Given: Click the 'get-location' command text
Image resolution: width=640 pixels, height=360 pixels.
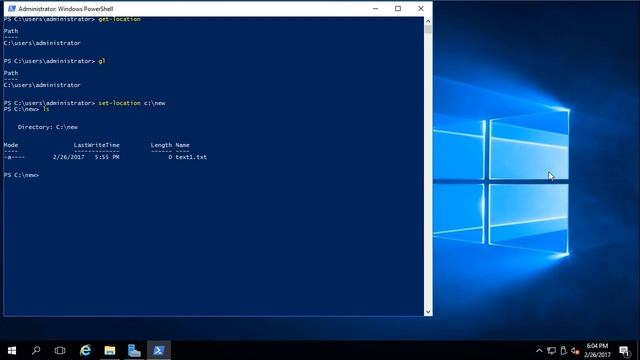Looking at the screenshot, I should (119, 19).
